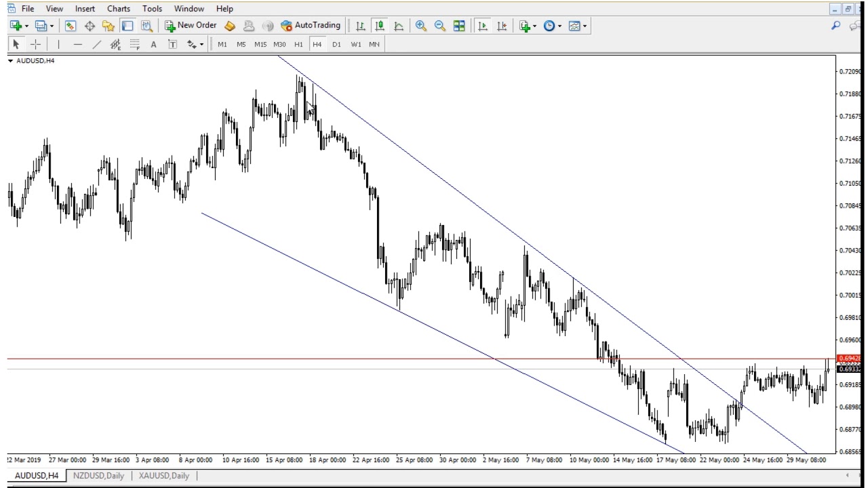Select the Equidistant Channel tool
Screen dimensions: 868x488
(115, 44)
